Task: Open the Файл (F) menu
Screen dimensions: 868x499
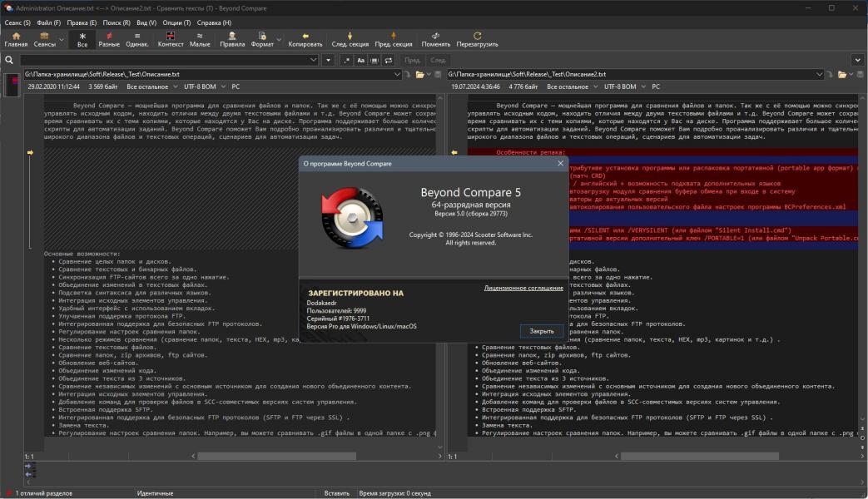Action: point(49,22)
